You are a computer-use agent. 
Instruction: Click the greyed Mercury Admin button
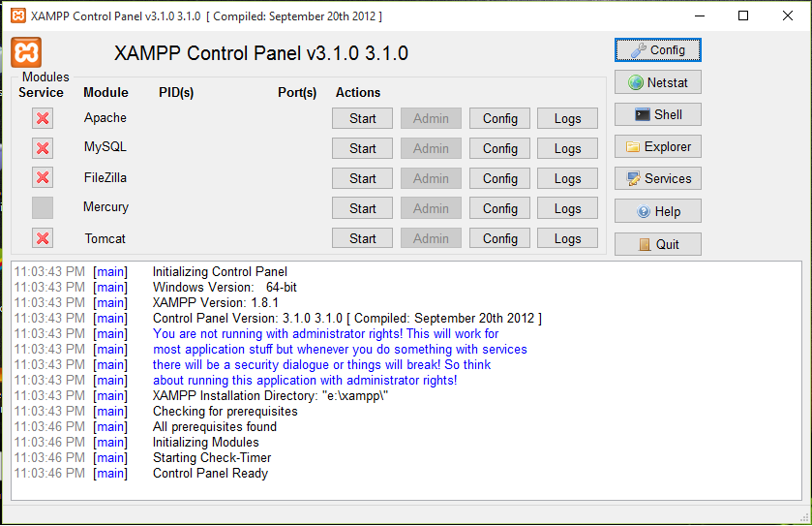pos(431,208)
